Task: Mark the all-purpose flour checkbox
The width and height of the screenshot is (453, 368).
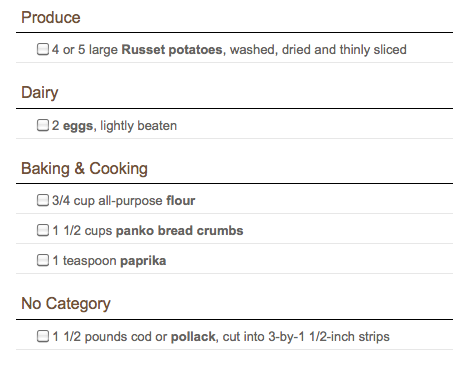Action: [43, 200]
